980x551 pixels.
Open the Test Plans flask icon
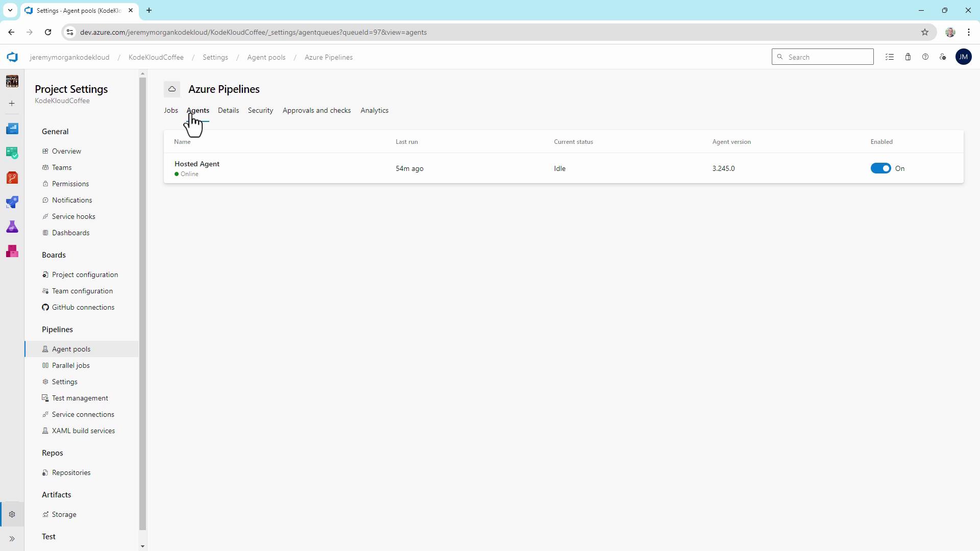tap(12, 227)
